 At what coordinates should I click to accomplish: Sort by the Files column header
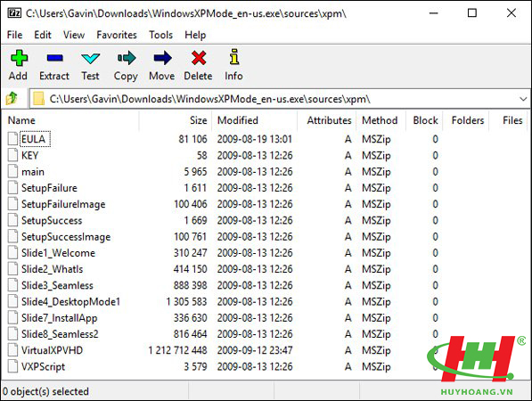(x=509, y=120)
